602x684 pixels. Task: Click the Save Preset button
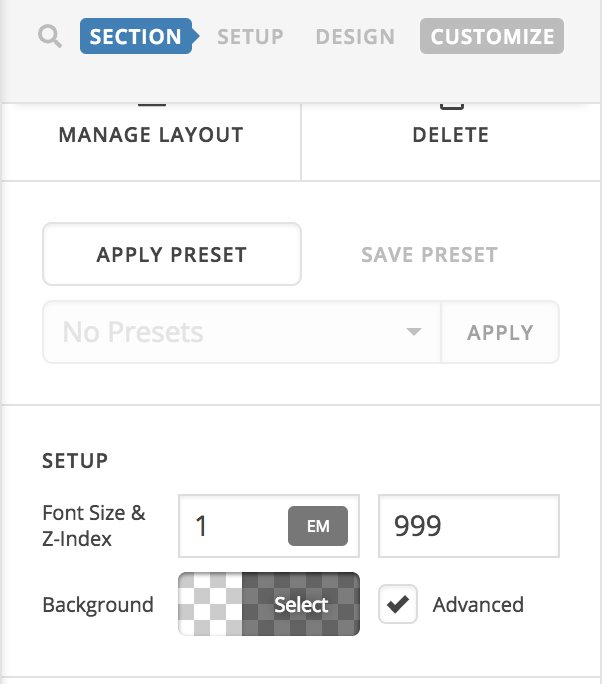pos(429,254)
